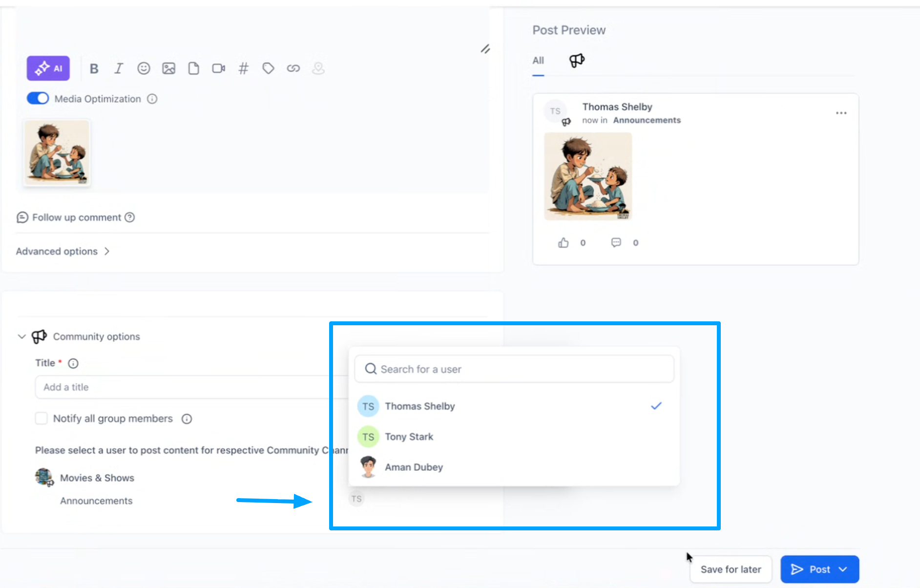This screenshot has height=588, width=920.
Task: Disable the Media Optimization toggle
Action: tap(38, 99)
